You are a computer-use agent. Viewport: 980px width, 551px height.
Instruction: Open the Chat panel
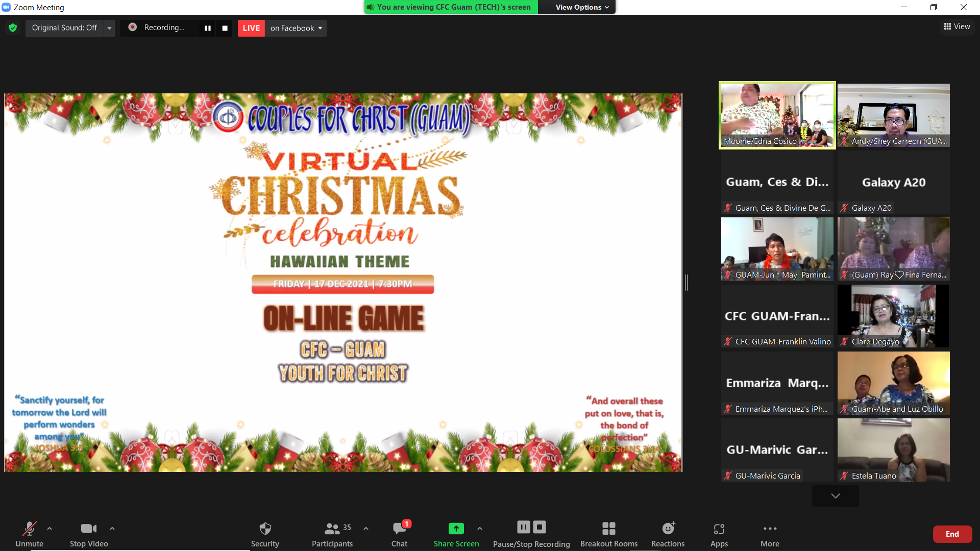point(399,534)
